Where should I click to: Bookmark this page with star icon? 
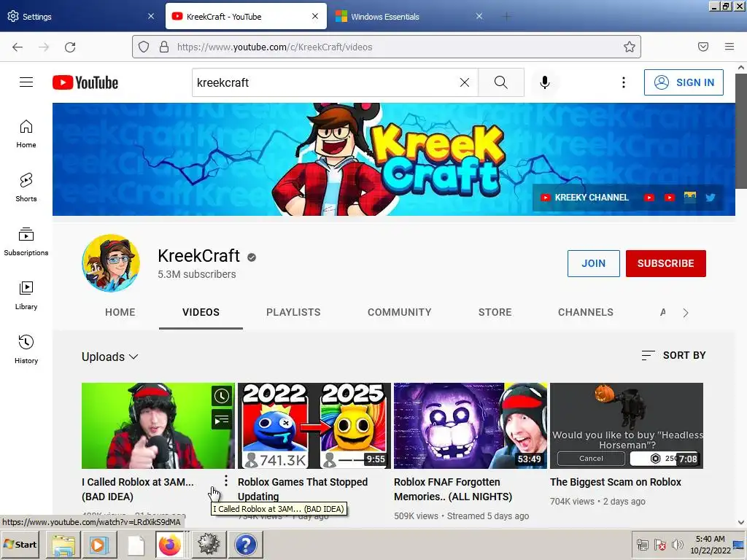(x=630, y=47)
